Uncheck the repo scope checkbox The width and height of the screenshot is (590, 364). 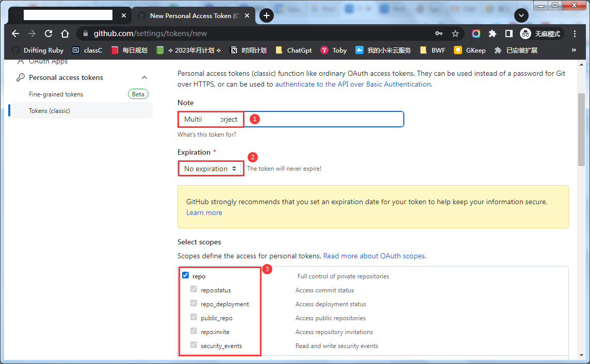(186, 275)
